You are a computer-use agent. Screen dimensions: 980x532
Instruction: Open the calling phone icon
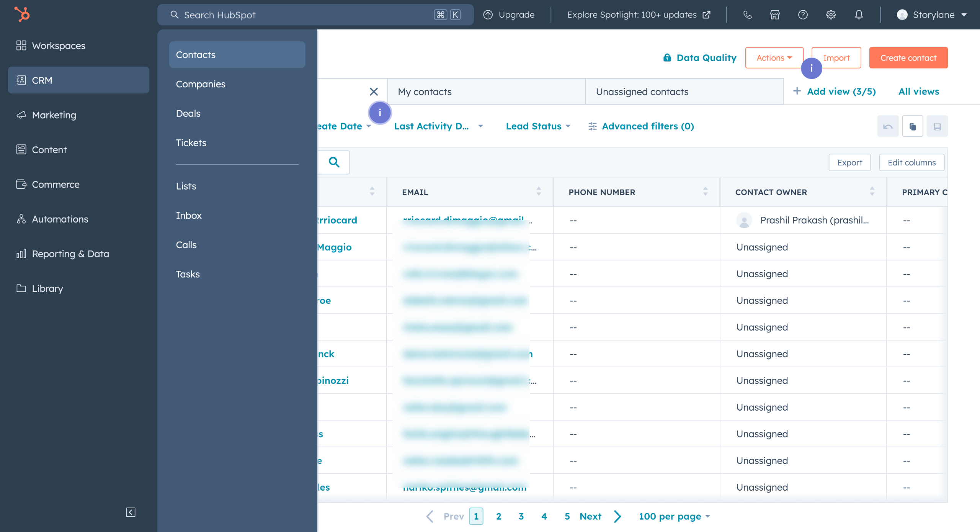tap(747, 15)
